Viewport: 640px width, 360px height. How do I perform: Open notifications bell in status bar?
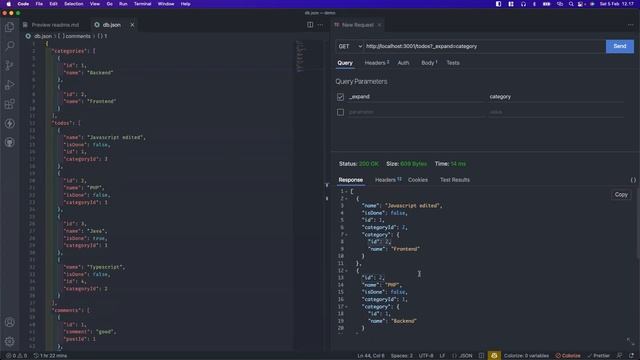click(x=632, y=356)
